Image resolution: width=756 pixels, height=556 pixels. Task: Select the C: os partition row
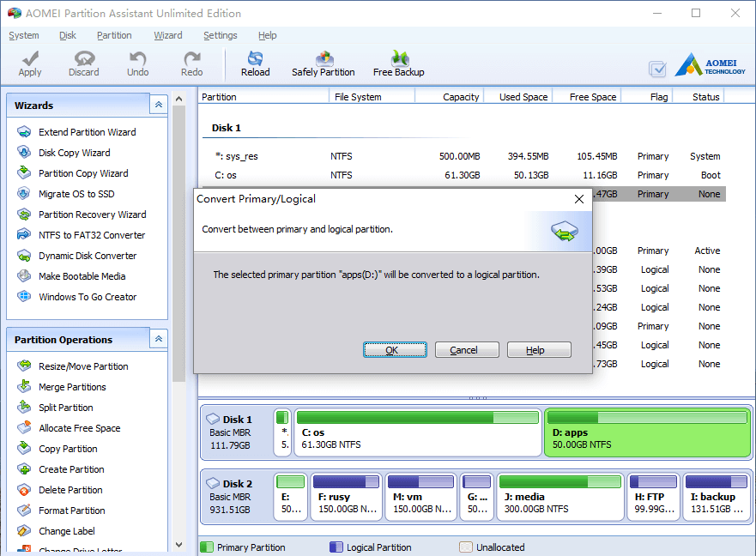click(x=464, y=175)
